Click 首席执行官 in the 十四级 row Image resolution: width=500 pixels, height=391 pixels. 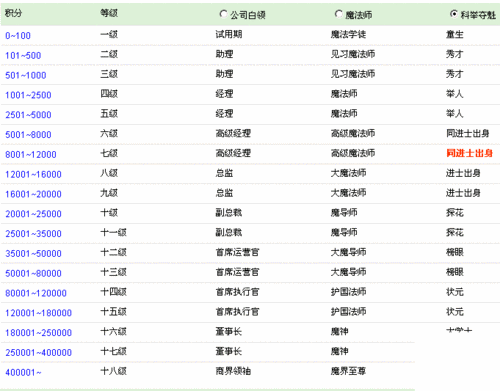(x=237, y=292)
